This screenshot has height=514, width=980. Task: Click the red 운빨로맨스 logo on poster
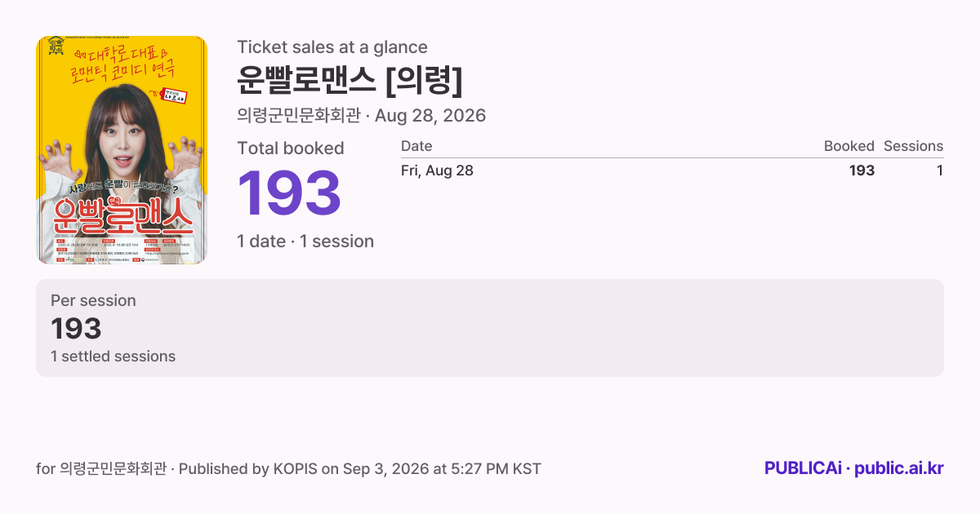[122, 216]
